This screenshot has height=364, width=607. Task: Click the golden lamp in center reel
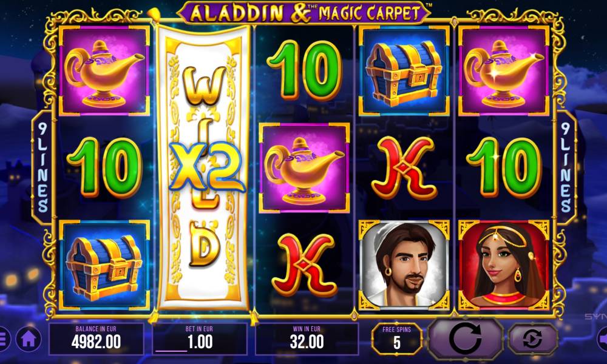[304, 168]
